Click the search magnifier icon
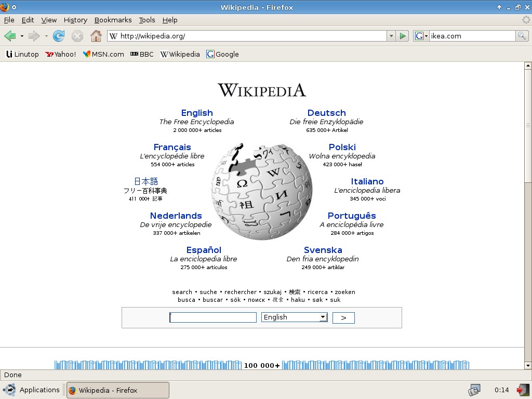The height and width of the screenshot is (399, 532). pyautogui.click(x=522, y=36)
